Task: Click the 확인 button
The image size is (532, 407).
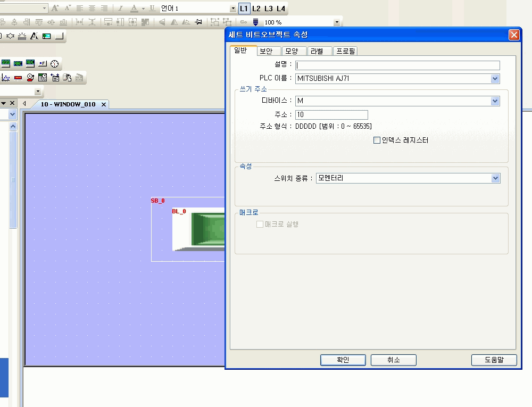Action: click(343, 360)
